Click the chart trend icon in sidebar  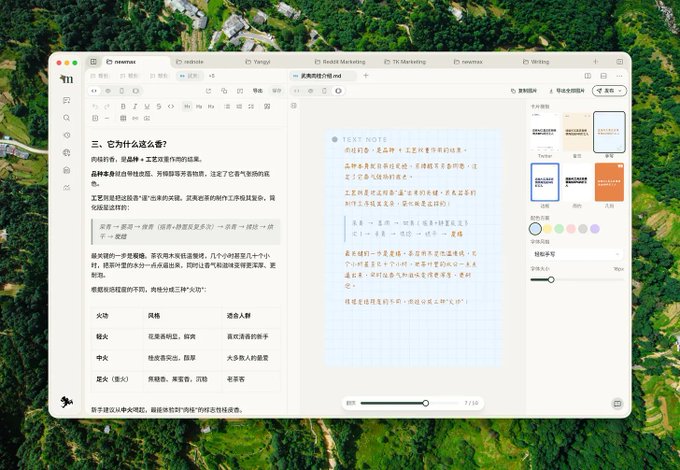point(66,188)
